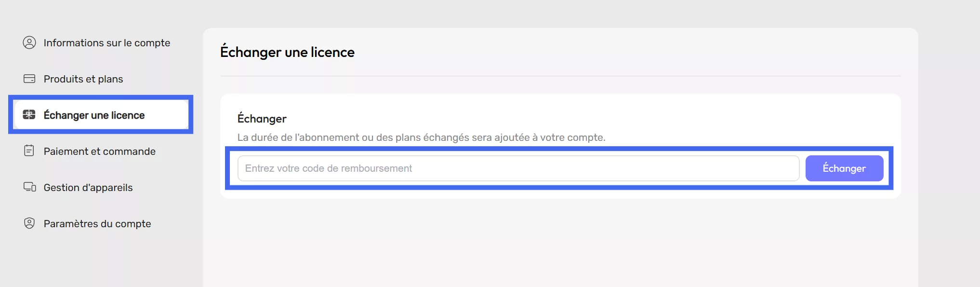Click the Échanger une licence page heading

(x=287, y=52)
